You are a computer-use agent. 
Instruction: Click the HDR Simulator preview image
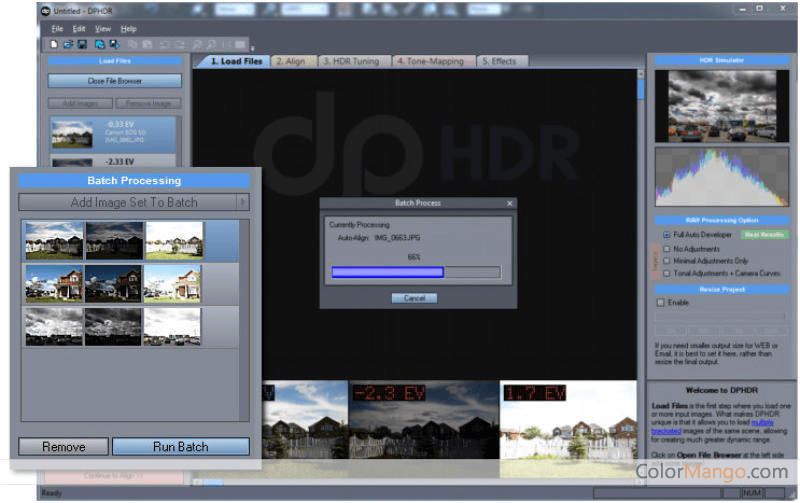click(x=721, y=106)
